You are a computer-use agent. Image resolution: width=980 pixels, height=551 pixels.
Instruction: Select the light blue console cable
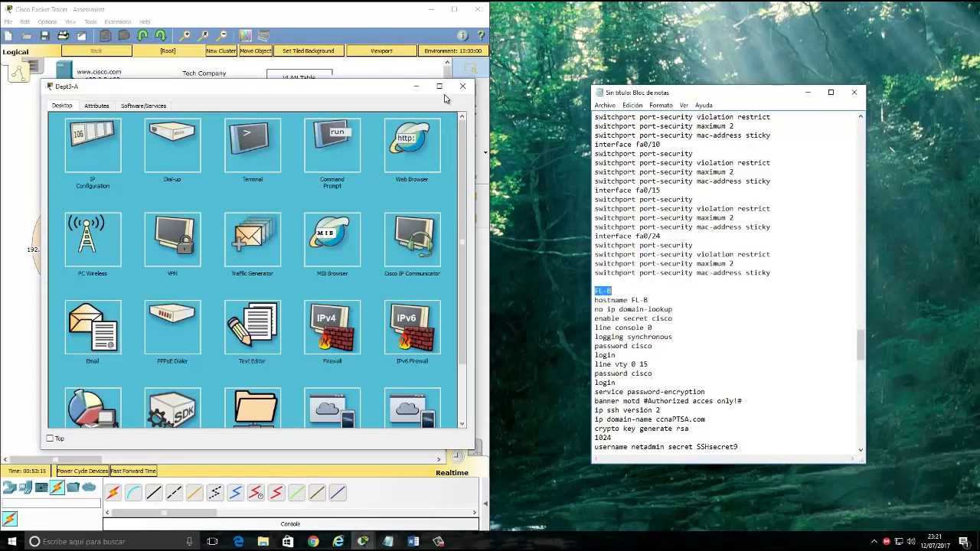[133, 493]
